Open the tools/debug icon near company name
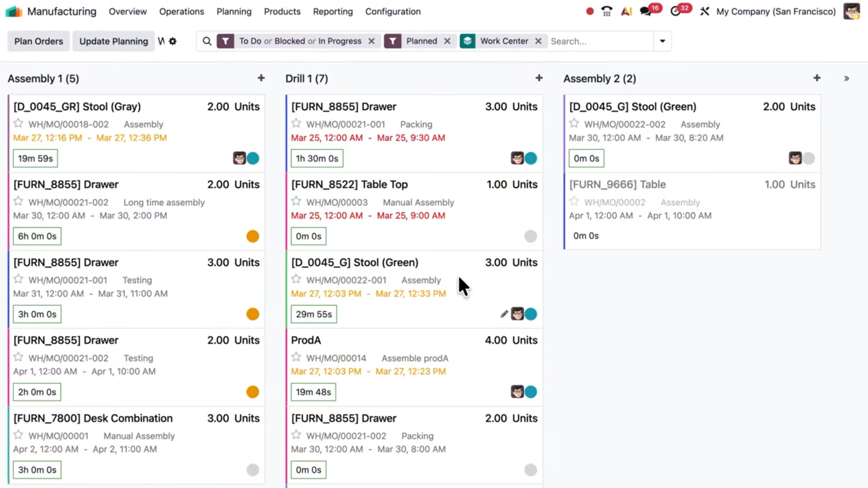868x488 pixels. point(705,11)
